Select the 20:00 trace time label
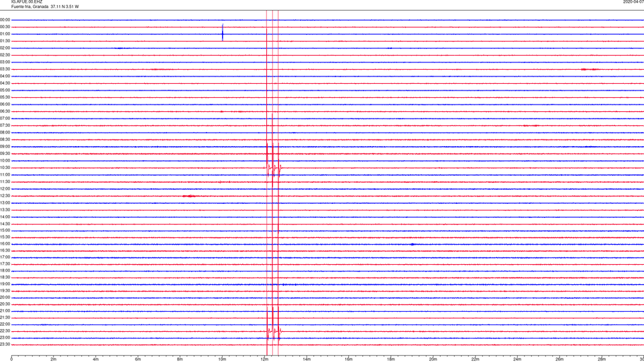 (x=5, y=297)
